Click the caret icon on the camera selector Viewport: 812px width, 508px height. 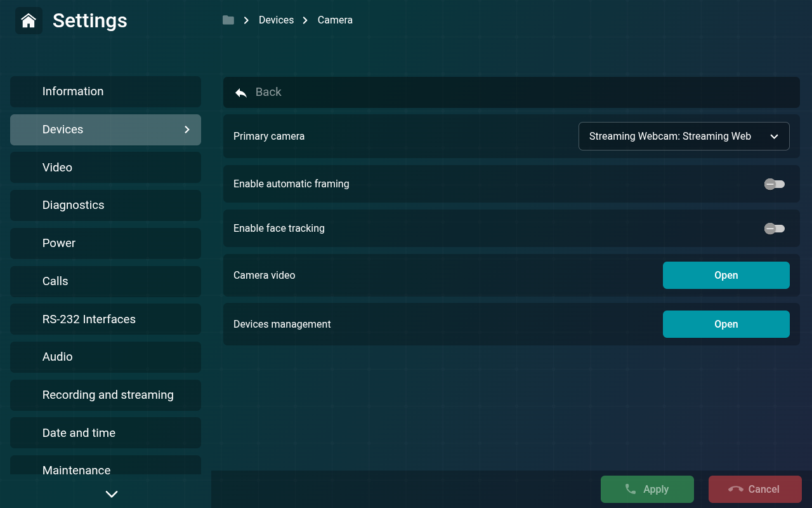[774, 136]
